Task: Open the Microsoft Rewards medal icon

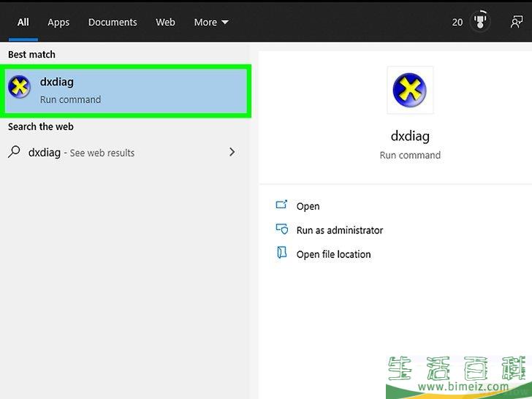Action: 479,21
